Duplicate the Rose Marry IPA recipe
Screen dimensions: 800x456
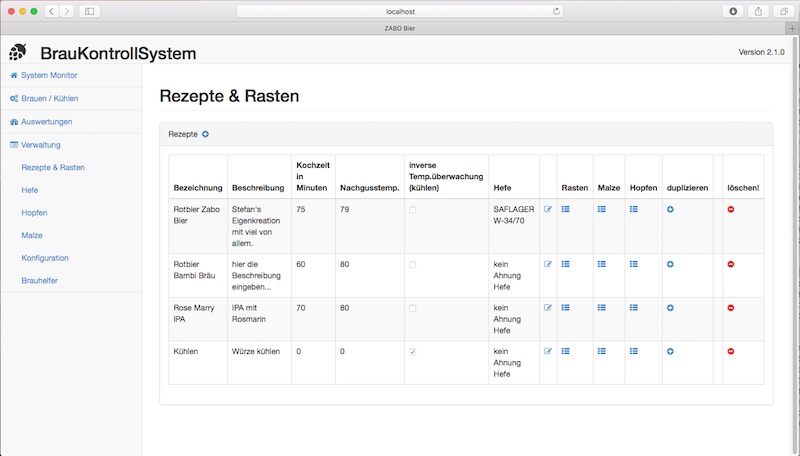(x=670, y=308)
